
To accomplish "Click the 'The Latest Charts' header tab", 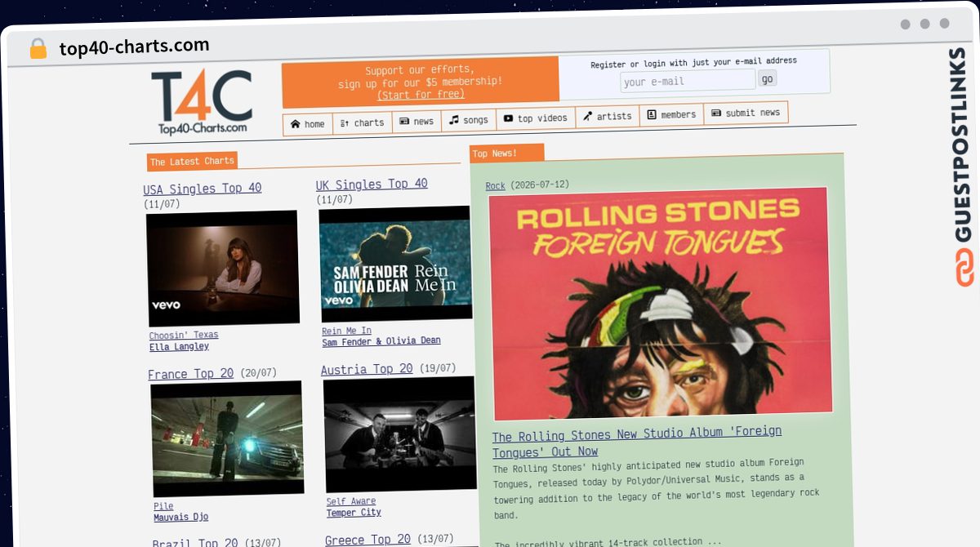I will tap(192, 162).
